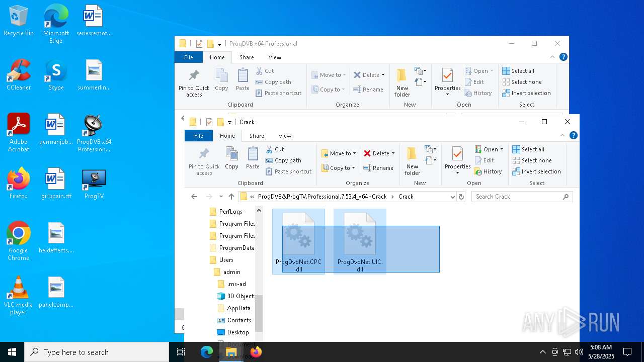Navigate back in Crack window
Viewport: 644px width, 362px height.
194,197
